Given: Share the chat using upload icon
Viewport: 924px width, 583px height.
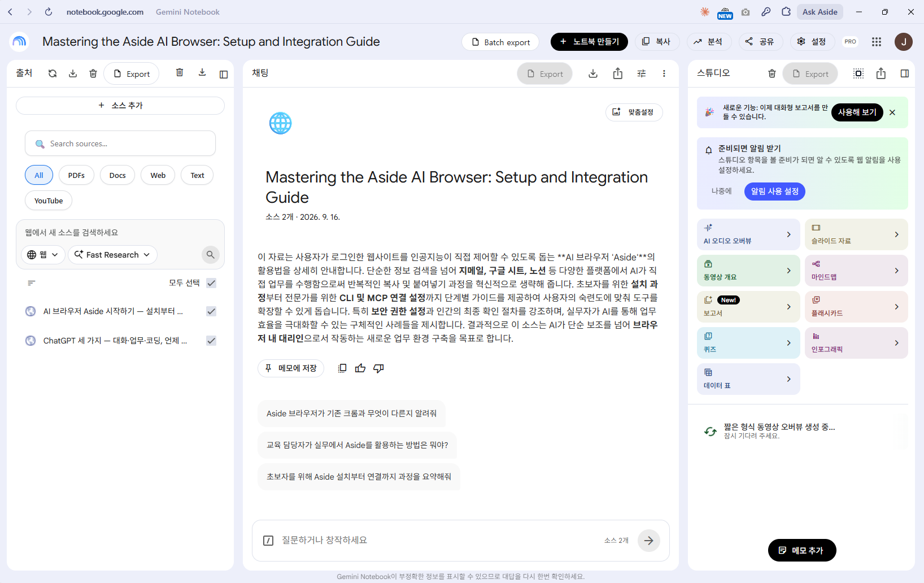Looking at the screenshot, I should click(618, 73).
